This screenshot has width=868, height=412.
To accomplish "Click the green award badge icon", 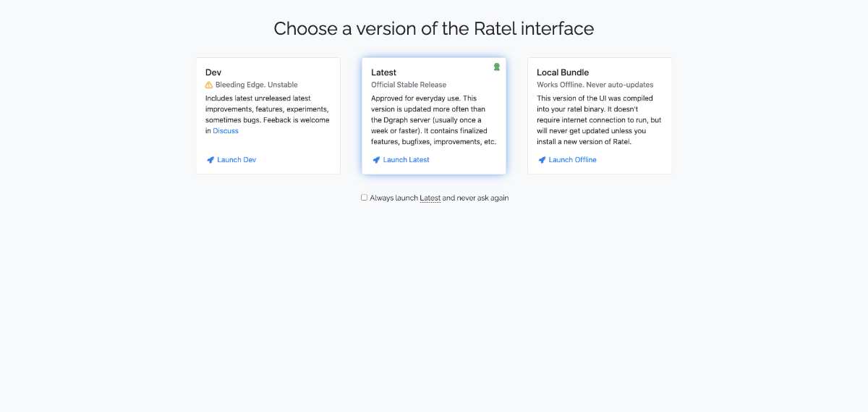I will click(x=496, y=67).
